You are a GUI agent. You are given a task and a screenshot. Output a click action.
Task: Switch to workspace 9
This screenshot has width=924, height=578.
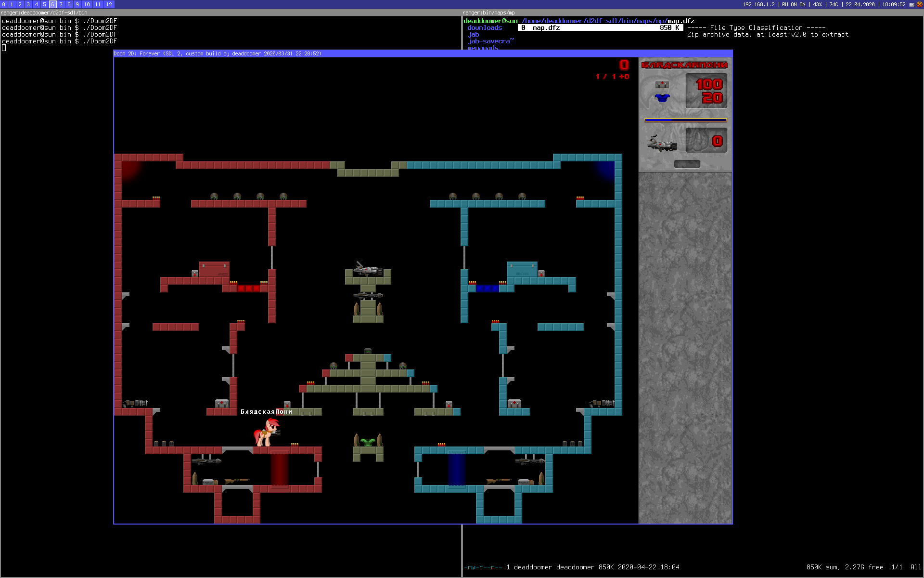[77, 4]
